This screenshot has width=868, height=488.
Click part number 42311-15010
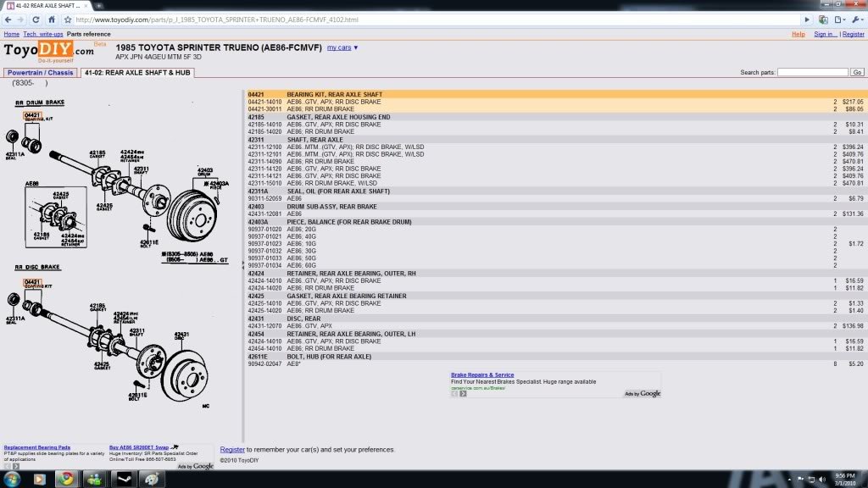[264, 183]
